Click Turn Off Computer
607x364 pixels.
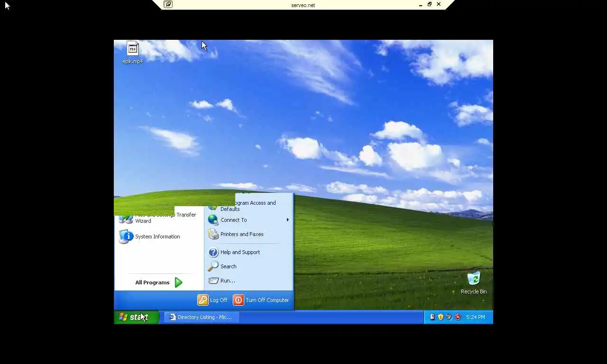[261, 300]
